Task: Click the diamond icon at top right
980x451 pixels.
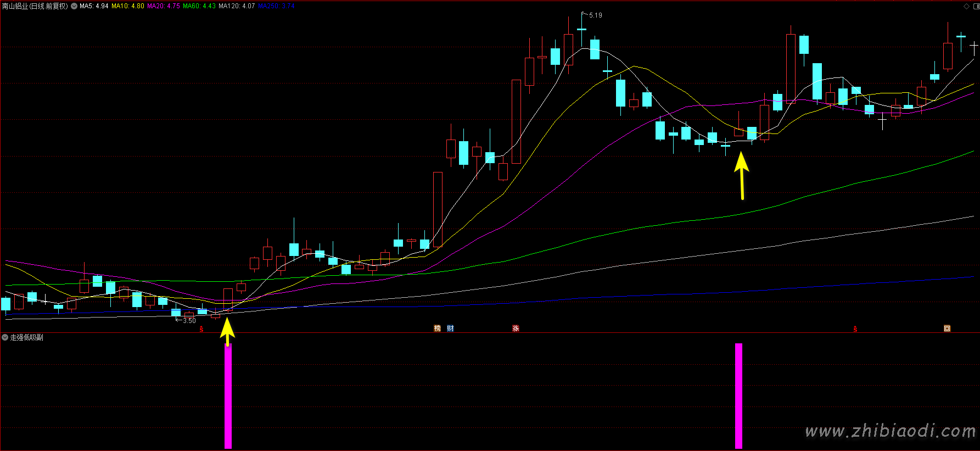Action: [966, 6]
